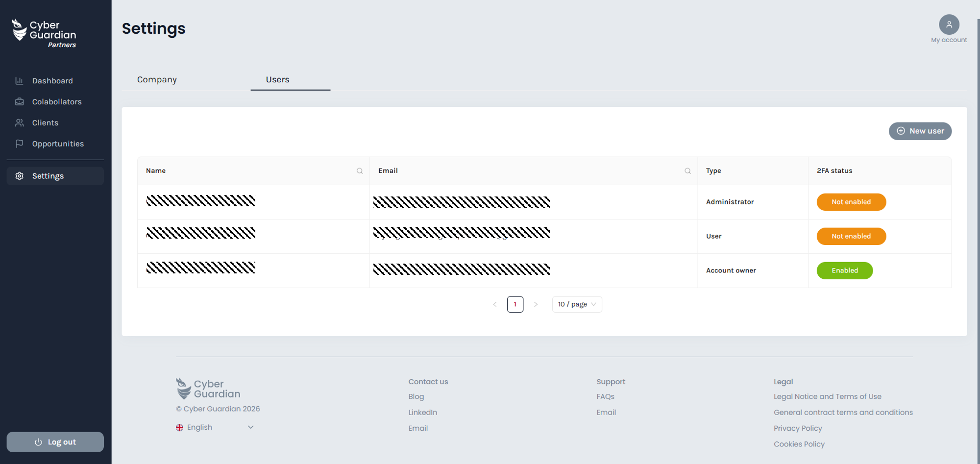The height and width of the screenshot is (464, 980).
Task: Select the Settings sidebar item
Action: coord(55,176)
